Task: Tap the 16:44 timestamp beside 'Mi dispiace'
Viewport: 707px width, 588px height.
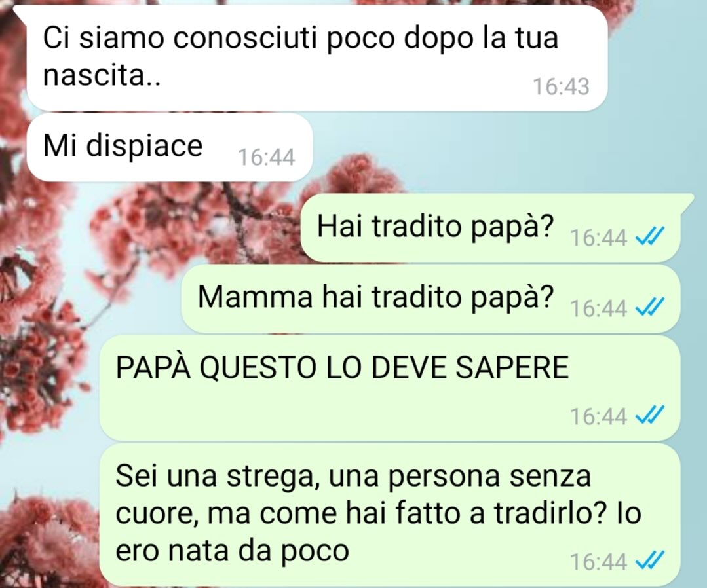Action: tap(267, 157)
